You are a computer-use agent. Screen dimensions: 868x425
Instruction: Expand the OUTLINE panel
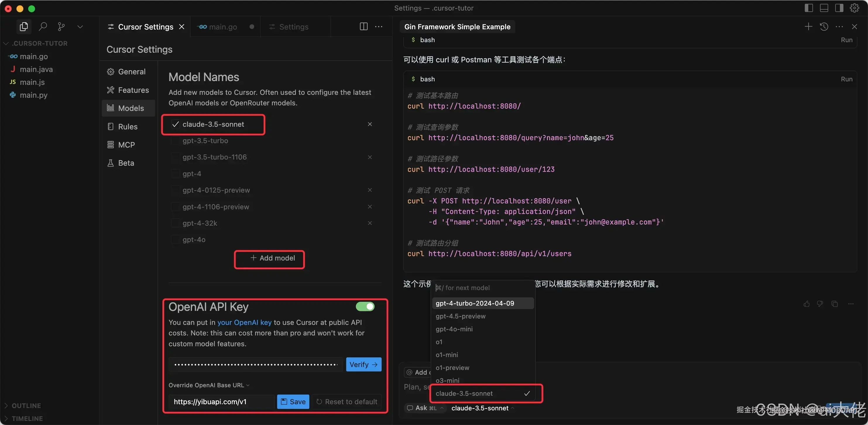tap(26, 406)
